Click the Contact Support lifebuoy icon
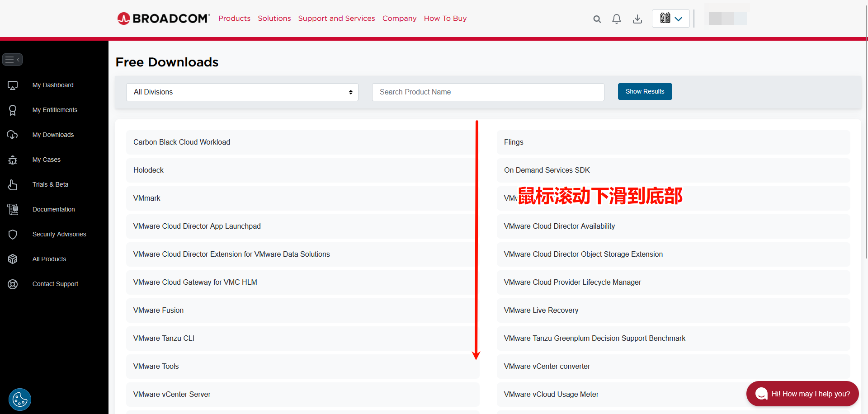The image size is (868, 414). tap(13, 284)
